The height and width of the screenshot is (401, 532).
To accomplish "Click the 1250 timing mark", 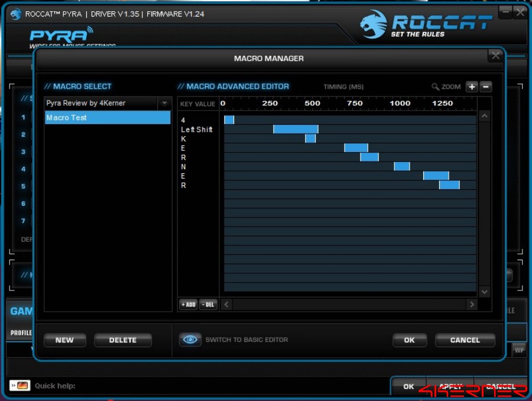I will point(442,104).
